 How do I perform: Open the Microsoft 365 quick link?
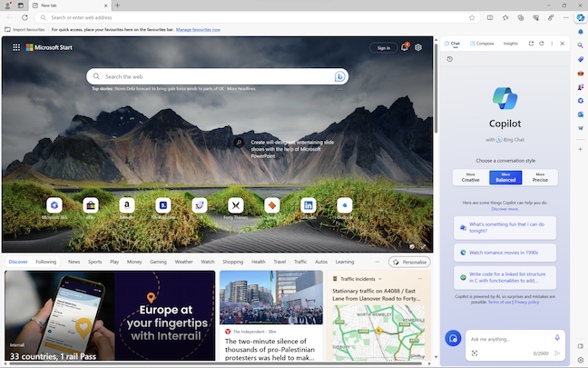point(54,205)
